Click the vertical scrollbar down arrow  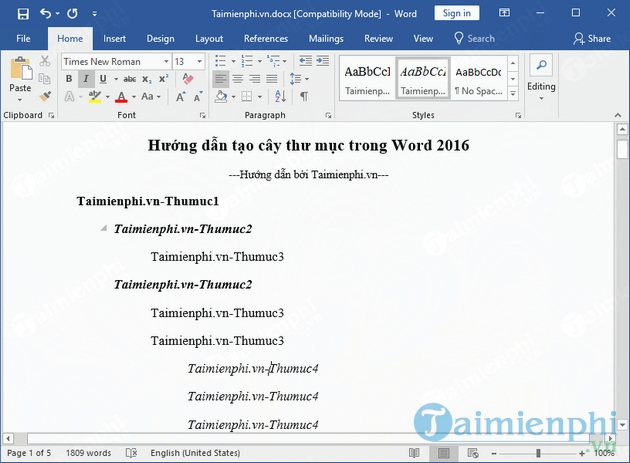tap(622, 425)
